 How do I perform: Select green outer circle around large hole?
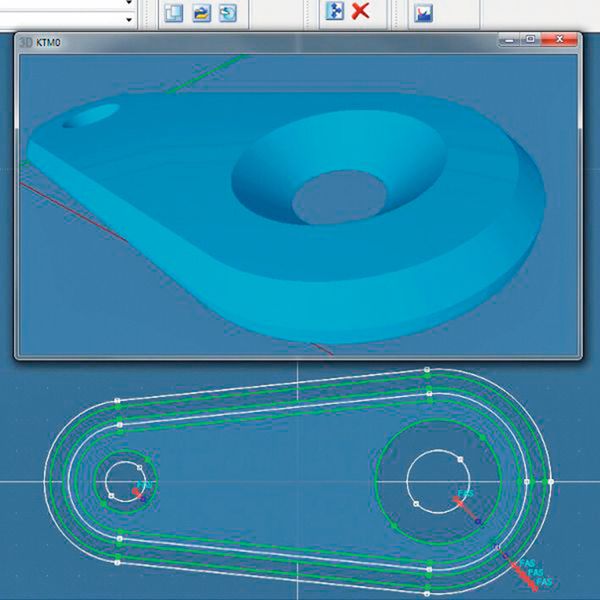[438, 481]
